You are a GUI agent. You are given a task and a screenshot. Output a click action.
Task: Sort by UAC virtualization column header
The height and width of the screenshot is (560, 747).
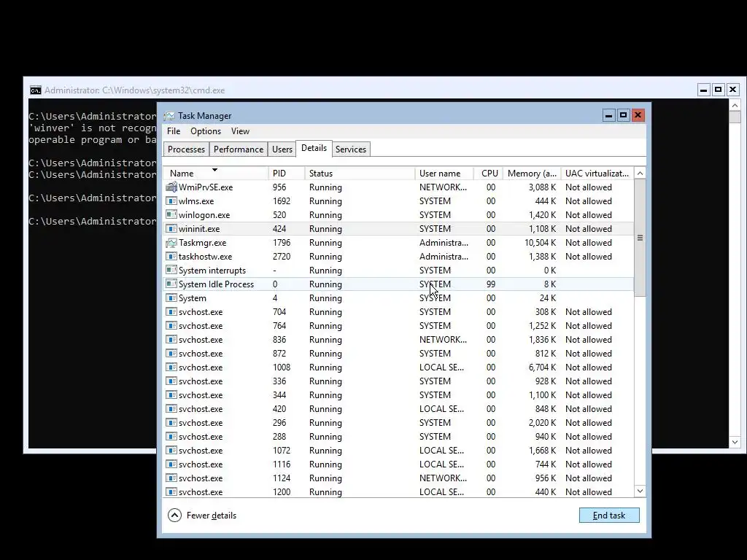[597, 174]
